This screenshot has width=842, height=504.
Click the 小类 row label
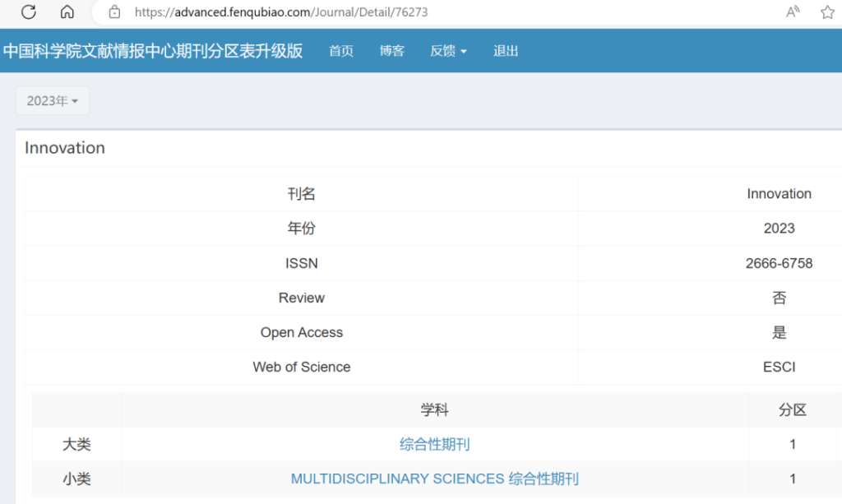coord(76,479)
